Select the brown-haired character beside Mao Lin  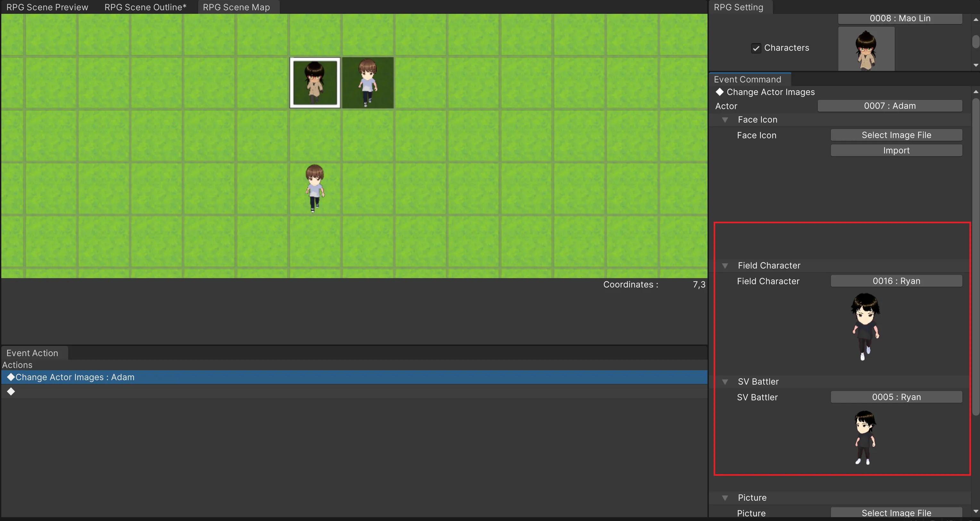(x=367, y=83)
